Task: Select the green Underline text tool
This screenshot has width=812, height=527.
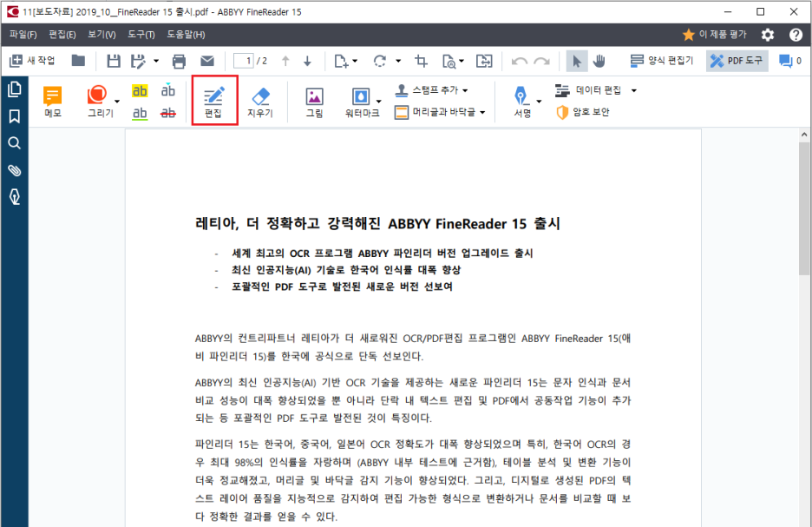Action: 140,114
